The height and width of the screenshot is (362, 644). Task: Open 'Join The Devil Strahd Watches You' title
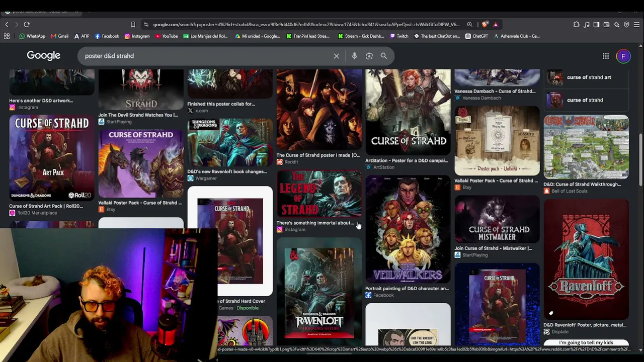(138, 115)
